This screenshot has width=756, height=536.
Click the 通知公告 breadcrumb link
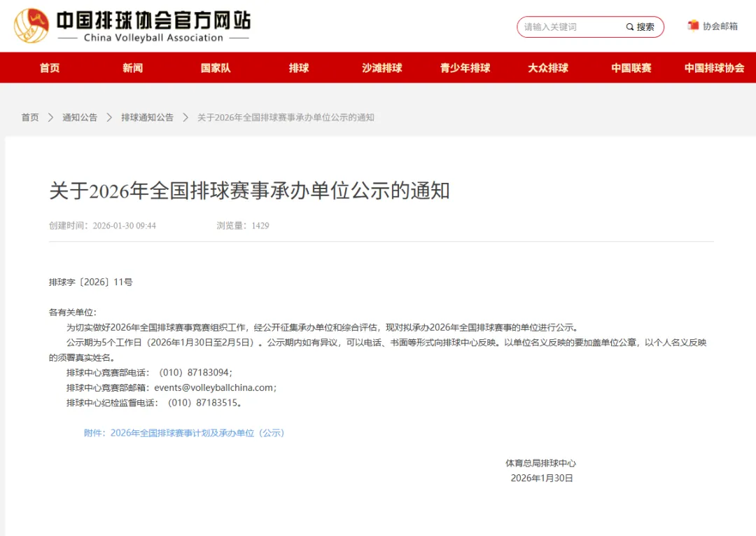[x=80, y=117]
